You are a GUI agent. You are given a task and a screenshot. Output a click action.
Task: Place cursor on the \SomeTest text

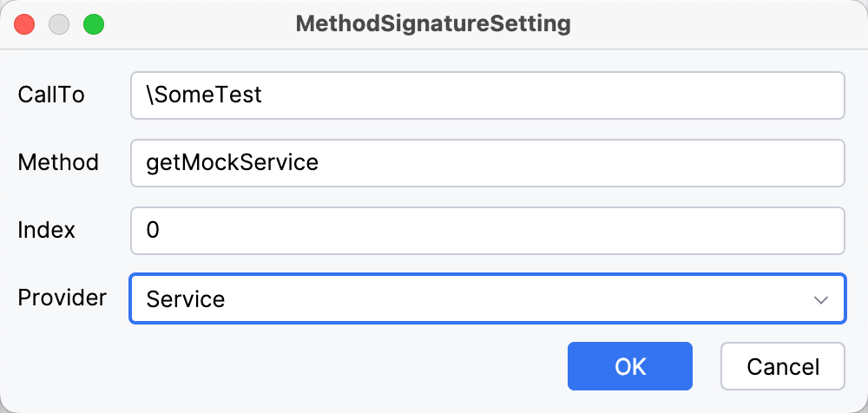coord(204,95)
